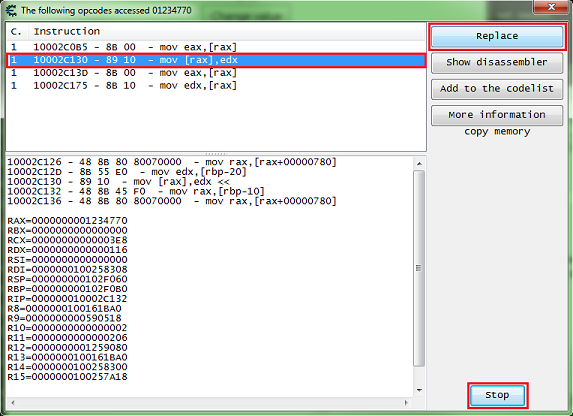Click the C. count column header
The image size is (573, 416).
[x=17, y=31]
